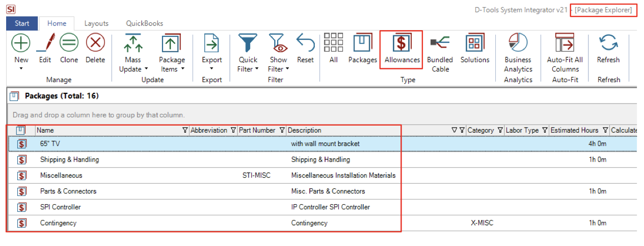The height and width of the screenshot is (246, 644).
Task: Click the Export icon
Action: 211,43
